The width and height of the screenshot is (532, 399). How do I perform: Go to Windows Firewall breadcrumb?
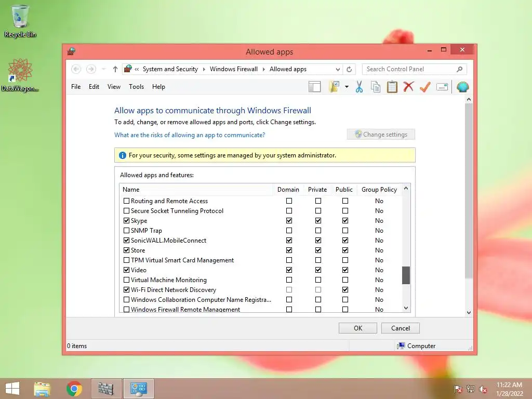point(234,69)
